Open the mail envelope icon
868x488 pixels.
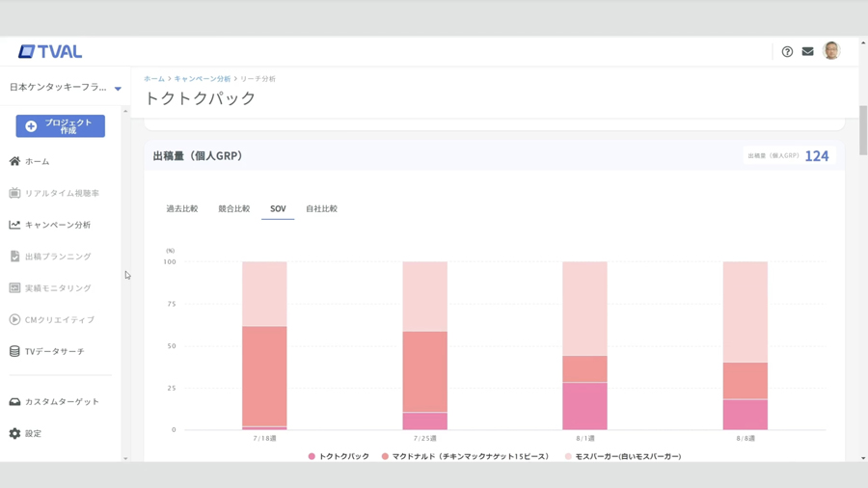pos(807,51)
